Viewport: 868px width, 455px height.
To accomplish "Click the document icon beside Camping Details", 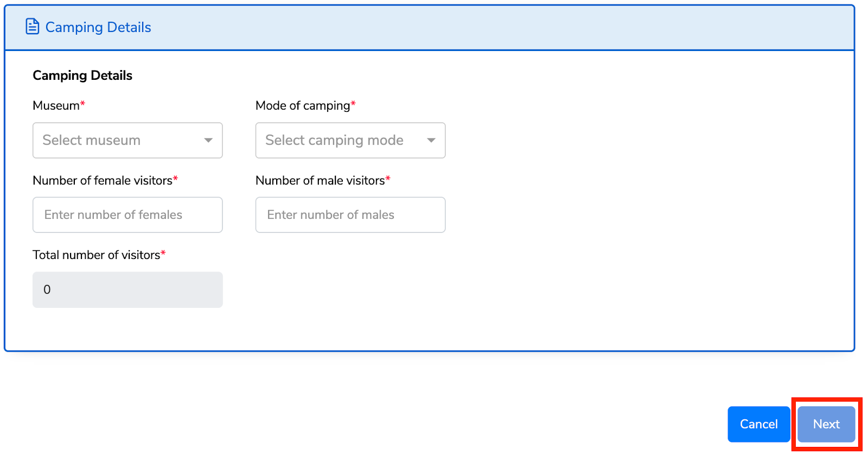I will [x=33, y=27].
